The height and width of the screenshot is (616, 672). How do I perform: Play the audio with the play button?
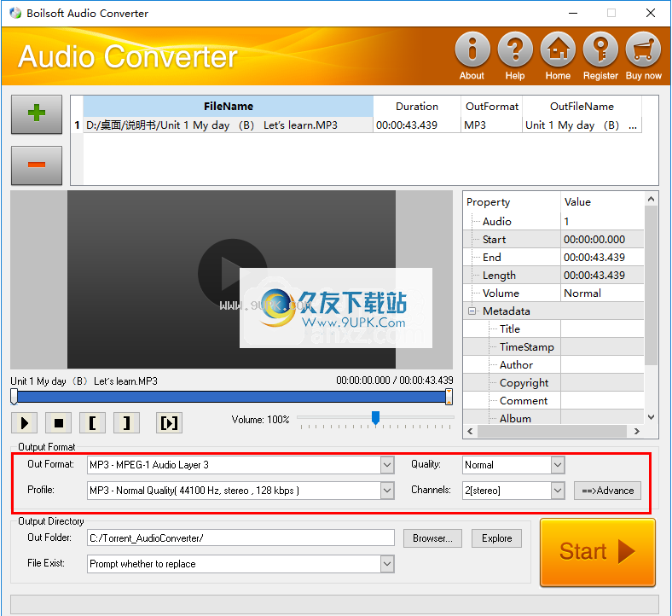point(25,423)
